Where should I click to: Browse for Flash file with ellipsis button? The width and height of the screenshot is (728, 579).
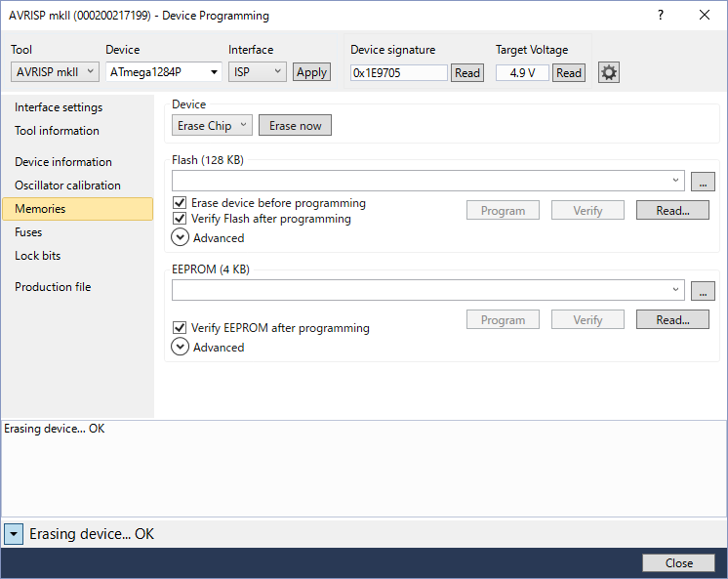tap(703, 182)
